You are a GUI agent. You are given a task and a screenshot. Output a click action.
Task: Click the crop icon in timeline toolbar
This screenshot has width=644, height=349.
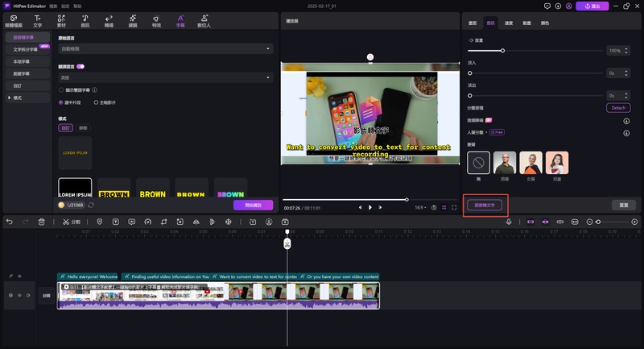pyautogui.click(x=164, y=222)
